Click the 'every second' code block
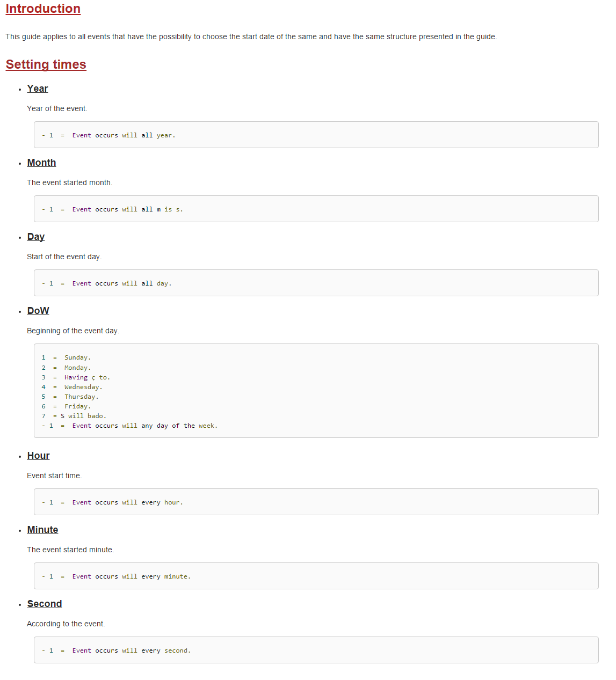Viewport: 616px width, 680px height. (x=316, y=650)
